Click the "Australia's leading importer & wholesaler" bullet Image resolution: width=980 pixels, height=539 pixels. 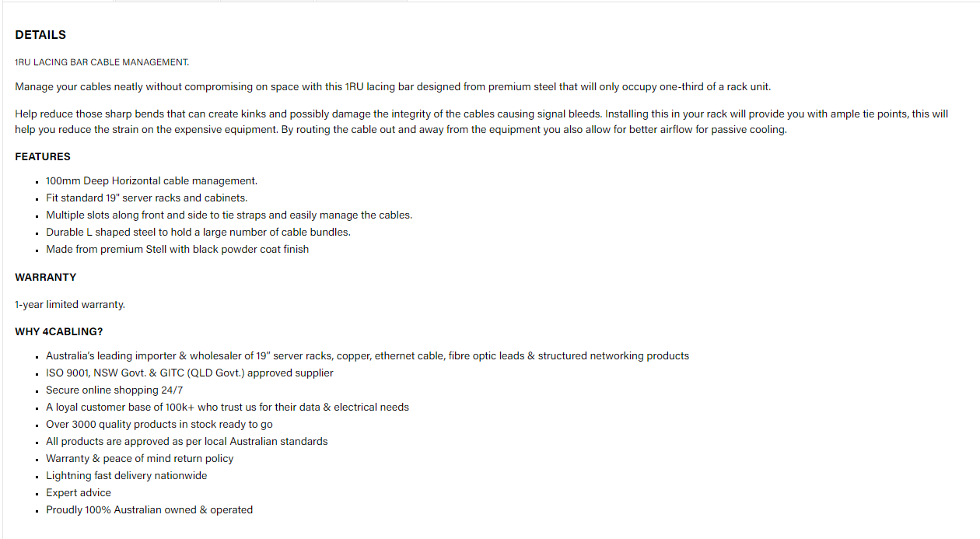point(367,355)
